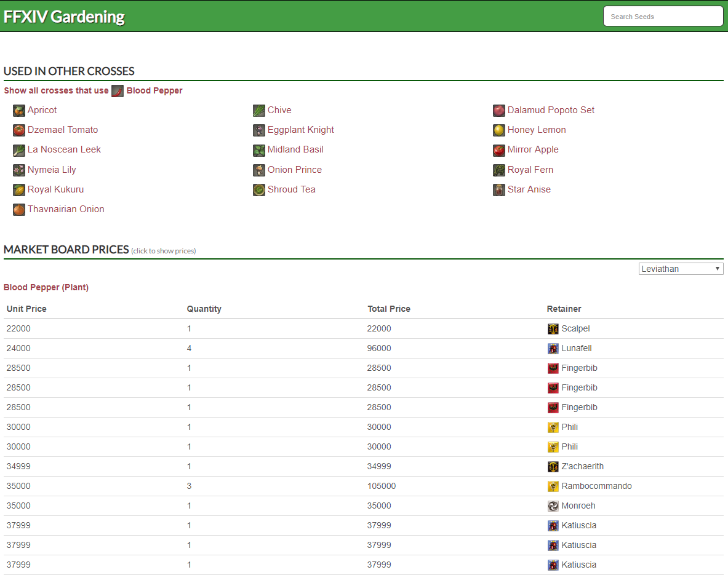Screen dimensions: 728x575
Task: Click the Eggplant Knight icon
Action: (259, 130)
